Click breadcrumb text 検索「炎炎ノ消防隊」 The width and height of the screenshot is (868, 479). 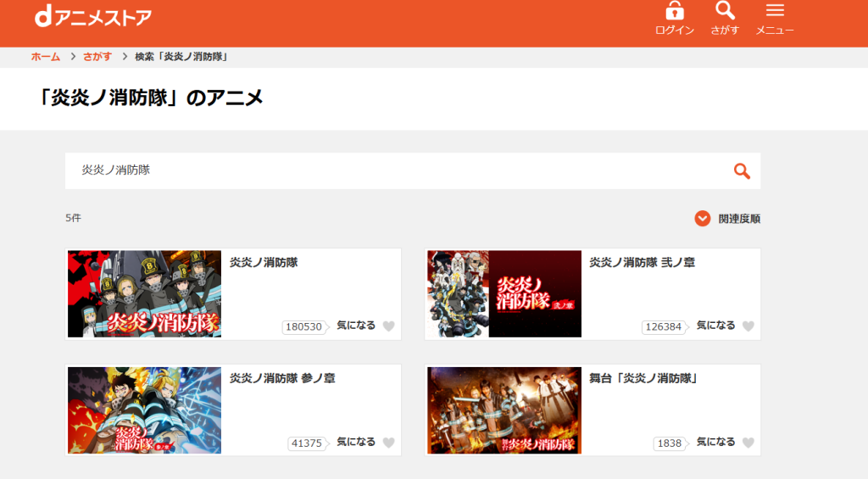[181, 57]
